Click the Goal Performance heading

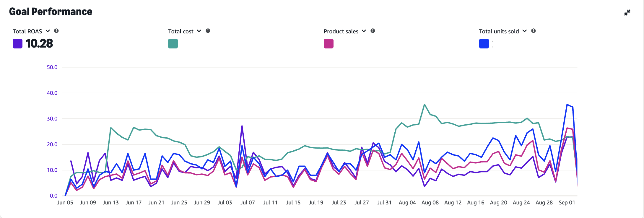pyautogui.click(x=51, y=12)
